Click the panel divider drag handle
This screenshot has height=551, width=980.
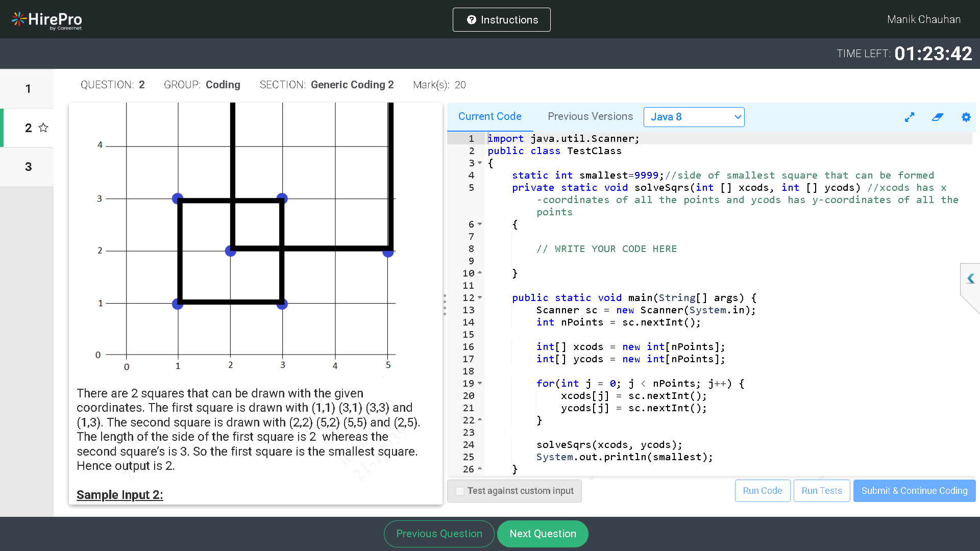pyautogui.click(x=445, y=305)
